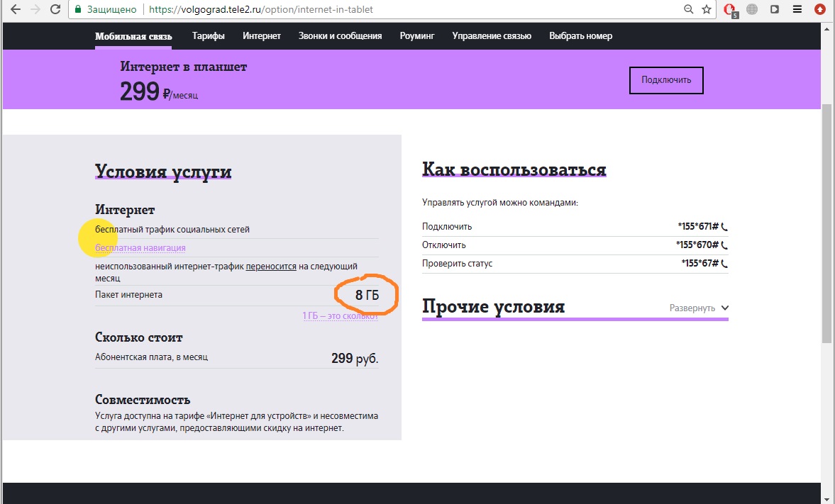Screen dimensions: 835x504
Task: Click the Сколько стоит heading
Action: 139,337
